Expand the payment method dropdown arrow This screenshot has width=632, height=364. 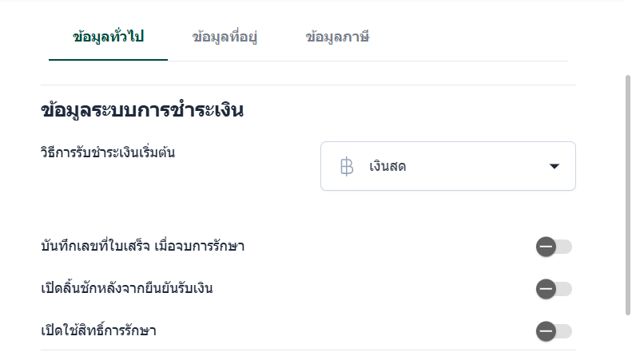(554, 167)
